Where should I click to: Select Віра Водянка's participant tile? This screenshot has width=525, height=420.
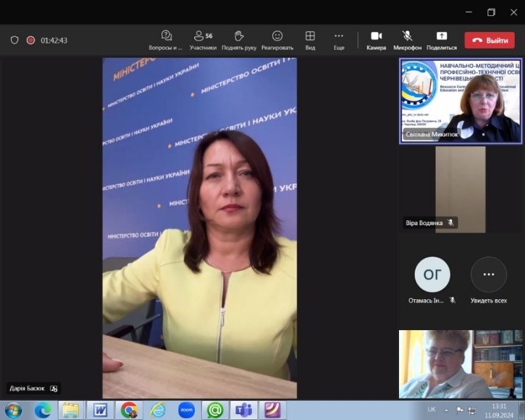coord(460,189)
